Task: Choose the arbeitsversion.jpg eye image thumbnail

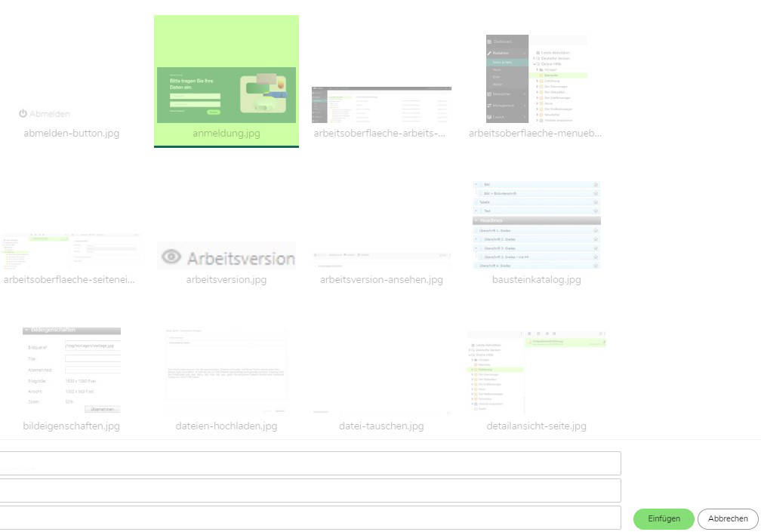Action: (x=226, y=256)
